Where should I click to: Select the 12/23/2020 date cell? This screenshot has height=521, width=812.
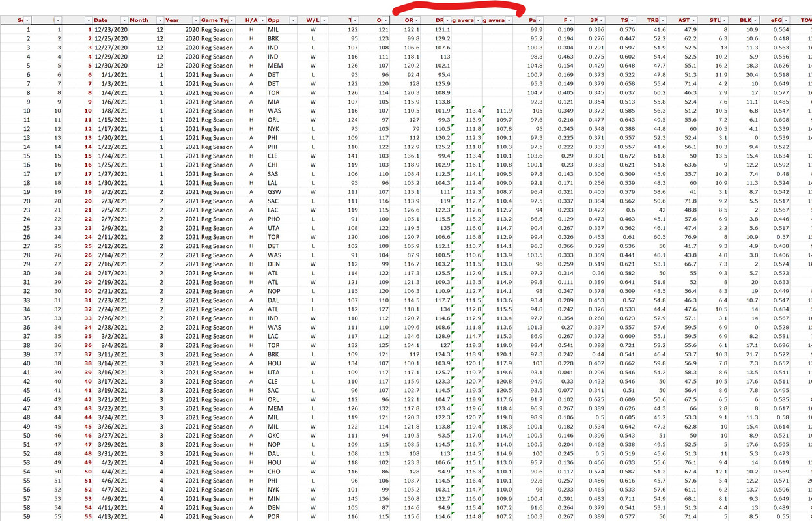(110, 30)
